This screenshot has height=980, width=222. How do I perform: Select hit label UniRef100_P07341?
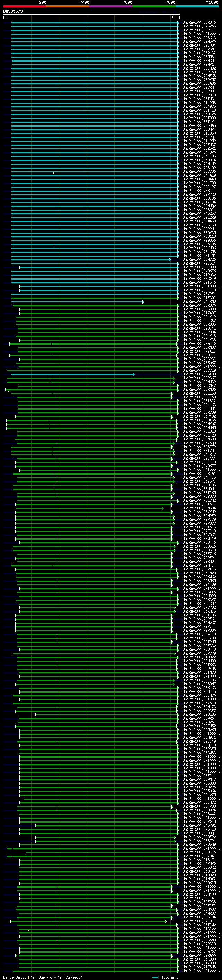199,856
